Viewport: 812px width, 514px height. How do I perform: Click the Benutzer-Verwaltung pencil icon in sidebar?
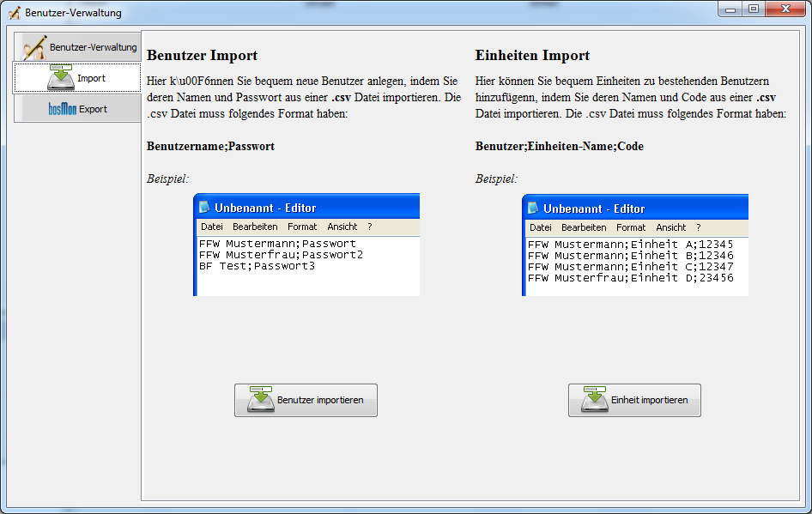[33, 47]
